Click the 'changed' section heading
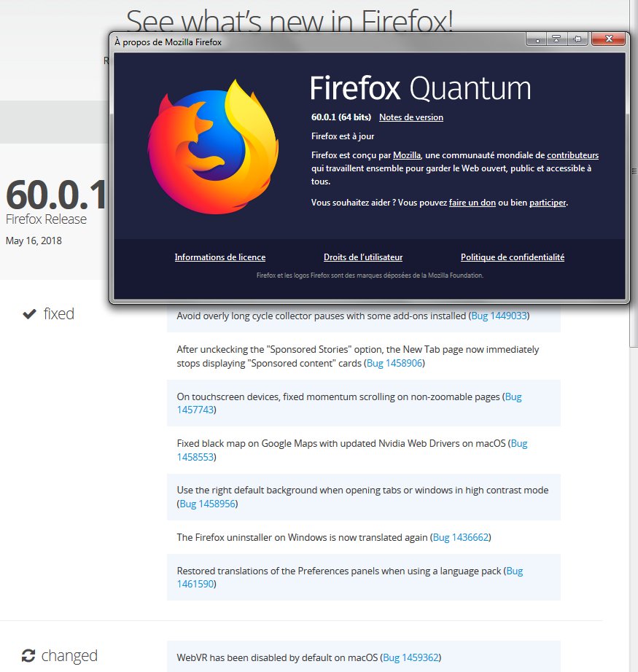Image resolution: width=638 pixels, height=672 pixels. pos(69,656)
